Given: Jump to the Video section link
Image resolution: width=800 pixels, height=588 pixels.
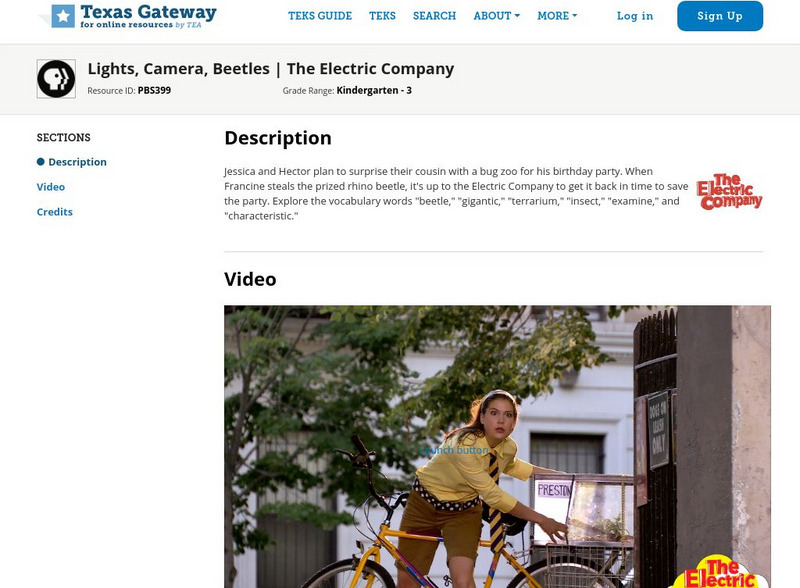Looking at the screenshot, I should click(51, 187).
